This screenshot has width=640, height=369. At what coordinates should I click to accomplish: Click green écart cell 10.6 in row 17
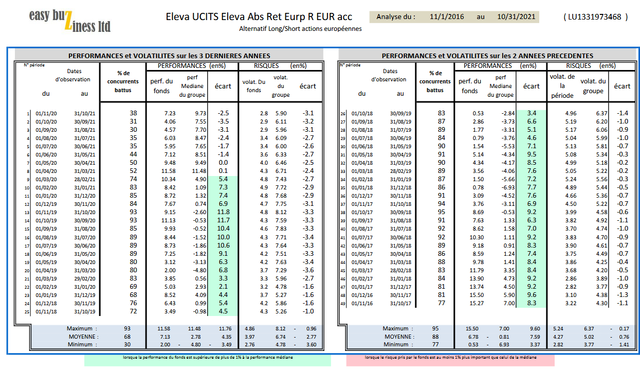(x=223, y=245)
